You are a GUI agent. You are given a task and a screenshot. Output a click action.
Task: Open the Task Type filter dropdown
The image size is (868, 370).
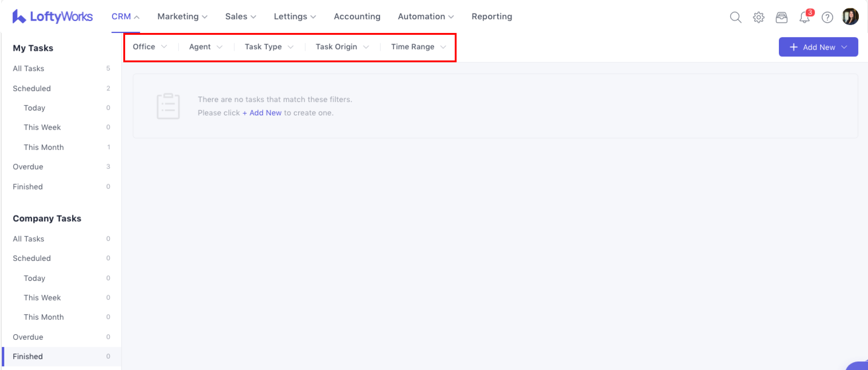click(x=269, y=47)
